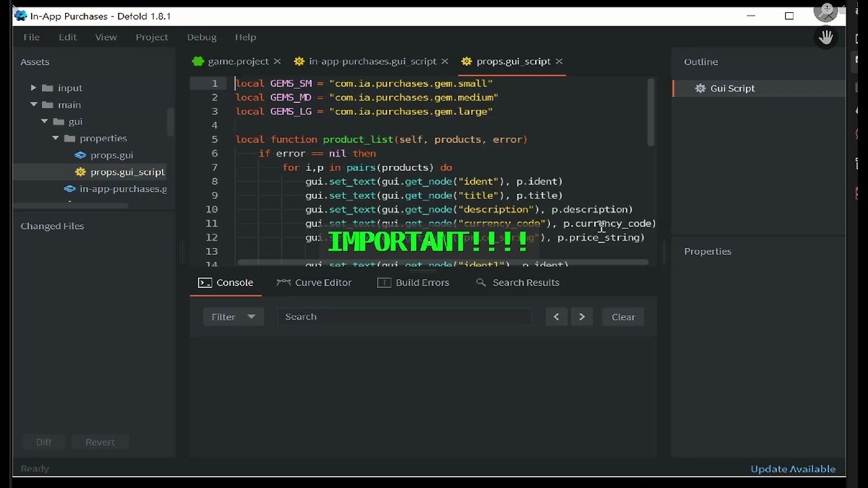Open the Project menu
Image resolution: width=868 pixels, height=488 pixels.
click(151, 37)
